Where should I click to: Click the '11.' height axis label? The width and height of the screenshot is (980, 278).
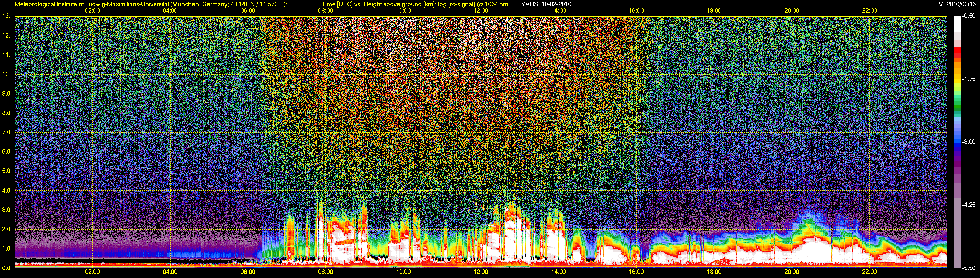[x=6, y=55]
